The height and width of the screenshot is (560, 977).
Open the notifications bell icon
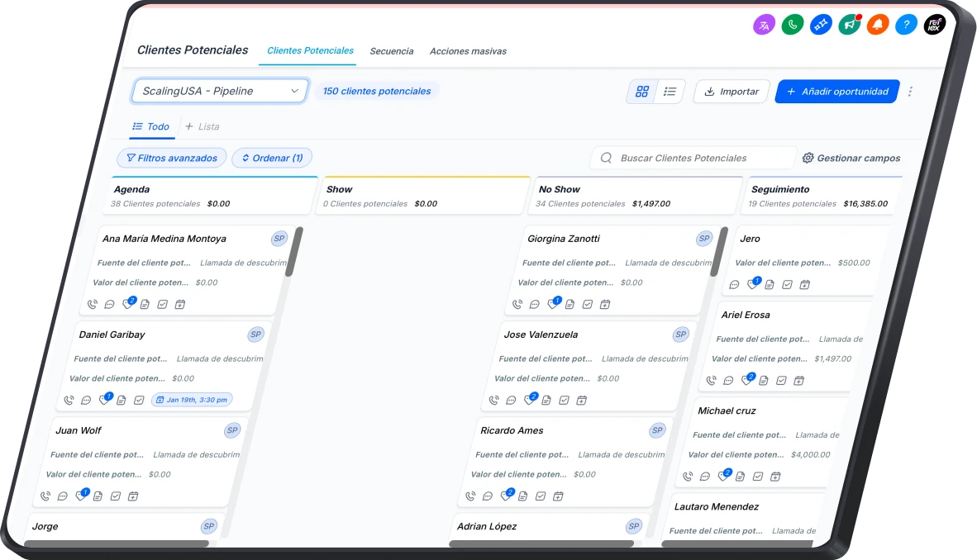point(877,25)
